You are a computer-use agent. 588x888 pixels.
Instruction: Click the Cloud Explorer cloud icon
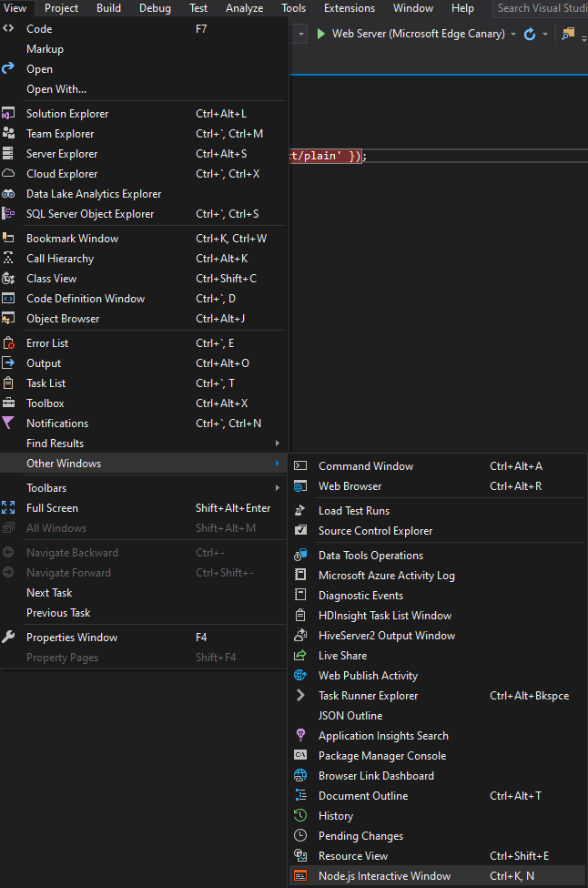click(9, 174)
